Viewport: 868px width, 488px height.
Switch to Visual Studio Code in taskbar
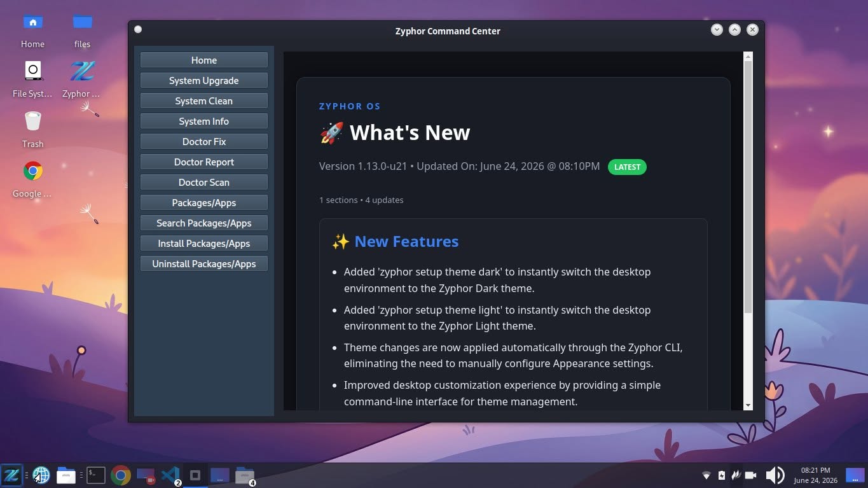coord(170,475)
